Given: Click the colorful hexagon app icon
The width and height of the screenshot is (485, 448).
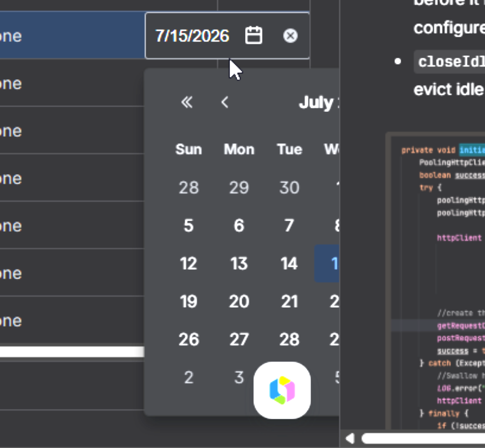Looking at the screenshot, I should click(282, 390).
